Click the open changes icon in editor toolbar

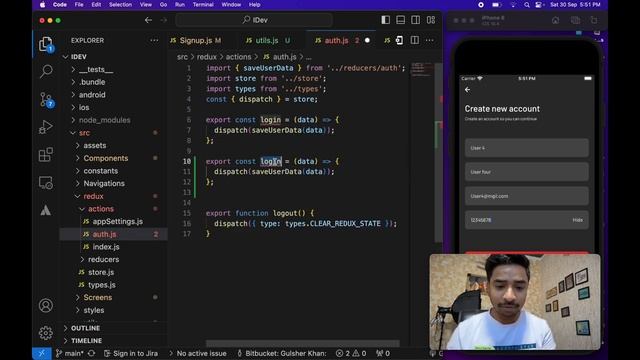[x=399, y=40]
